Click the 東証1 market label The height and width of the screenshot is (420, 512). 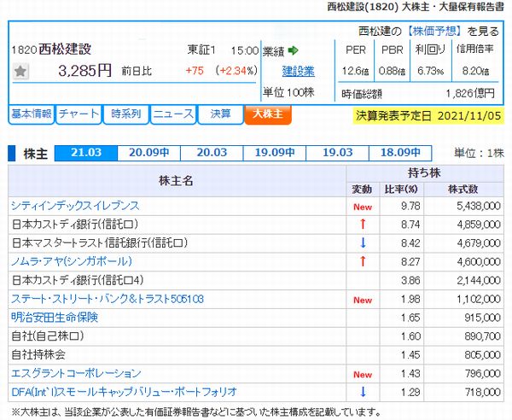pyautogui.click(x=201, y=50)
